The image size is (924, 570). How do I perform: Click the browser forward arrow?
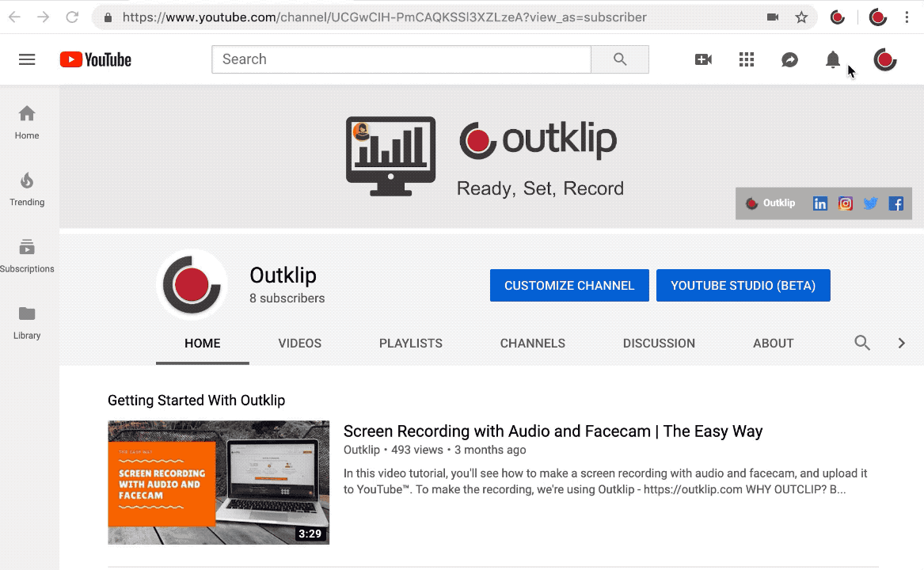(x=43, y=17)
